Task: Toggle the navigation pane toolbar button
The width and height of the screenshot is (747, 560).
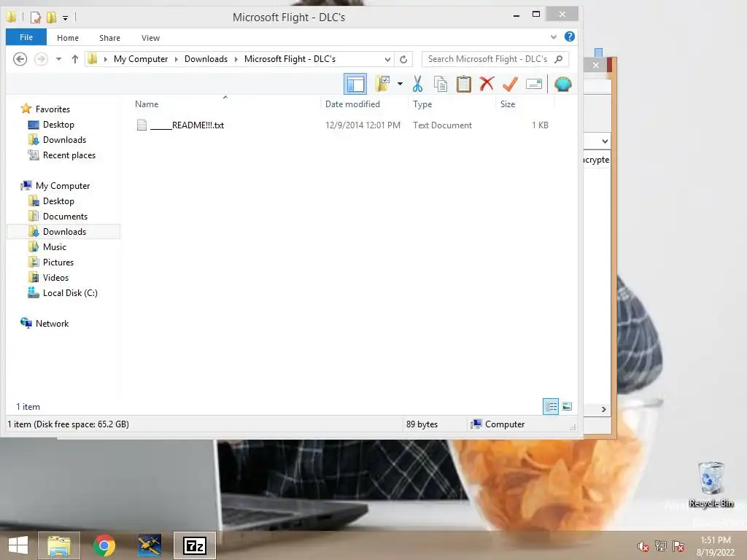Action: point(355,85)
